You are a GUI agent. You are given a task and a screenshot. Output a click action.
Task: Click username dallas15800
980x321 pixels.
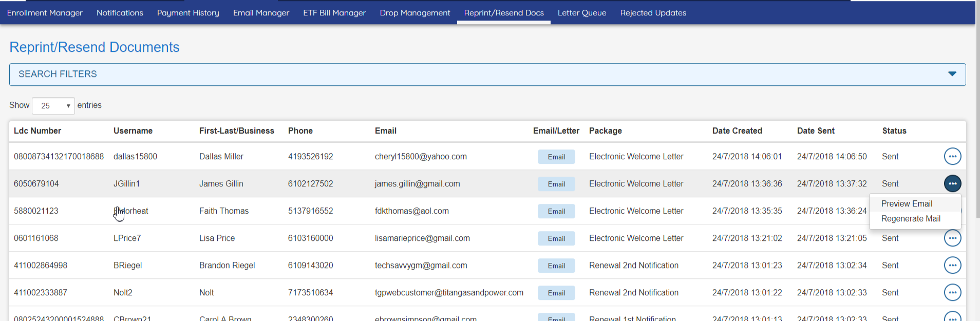click(x=135, y=157)
